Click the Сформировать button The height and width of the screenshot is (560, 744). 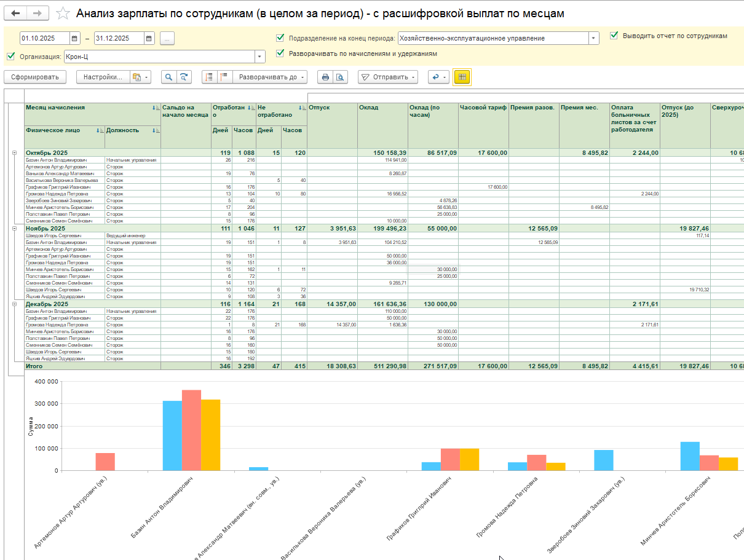tap(34, 77)
